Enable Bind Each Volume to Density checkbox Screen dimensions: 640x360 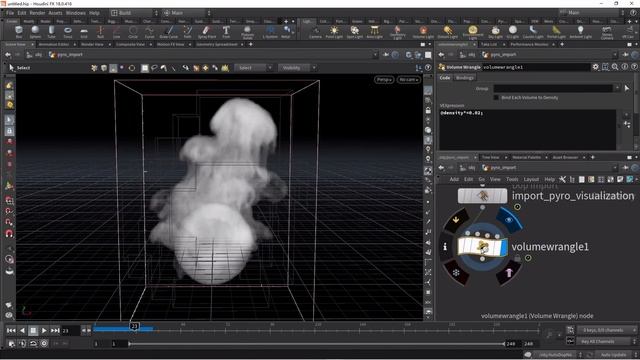pos(496,98)
